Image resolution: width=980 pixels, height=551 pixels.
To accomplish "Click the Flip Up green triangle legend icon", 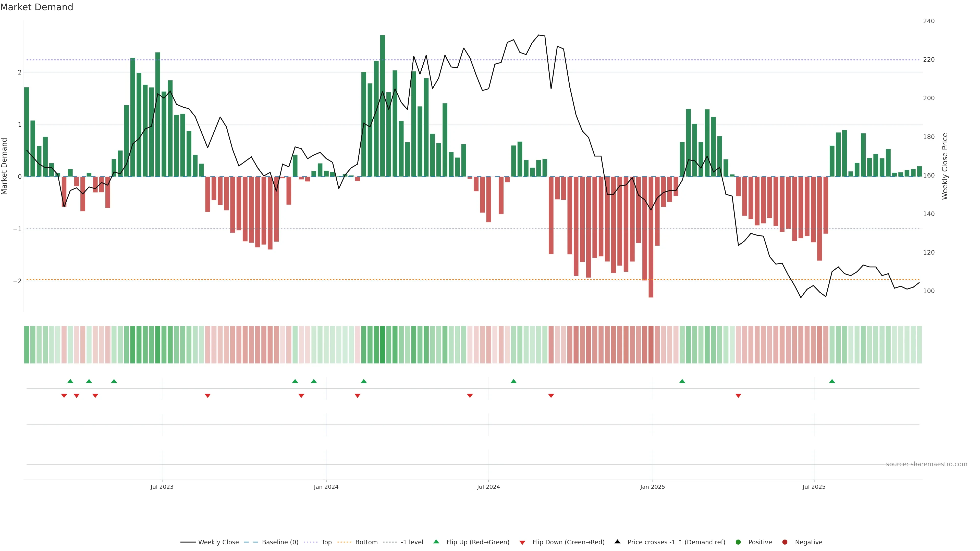I will click(436, 542).
